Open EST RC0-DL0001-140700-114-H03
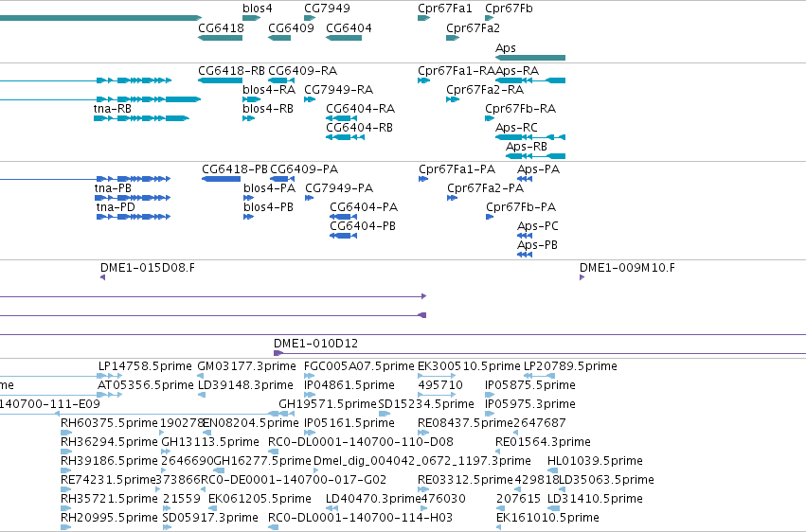The width and height of the screenshot is (806, 532). (x=360, y=518)
